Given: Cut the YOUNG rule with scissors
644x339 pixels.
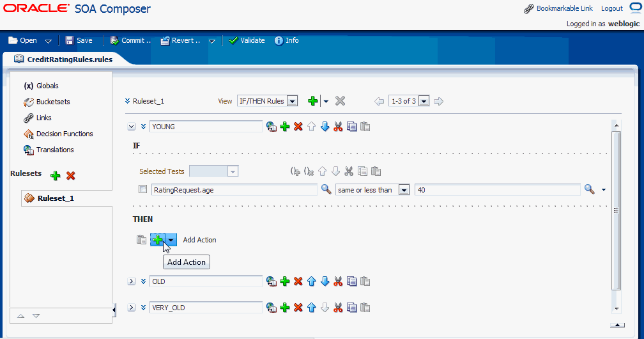Looking at the screenshot, I should 338,127.
